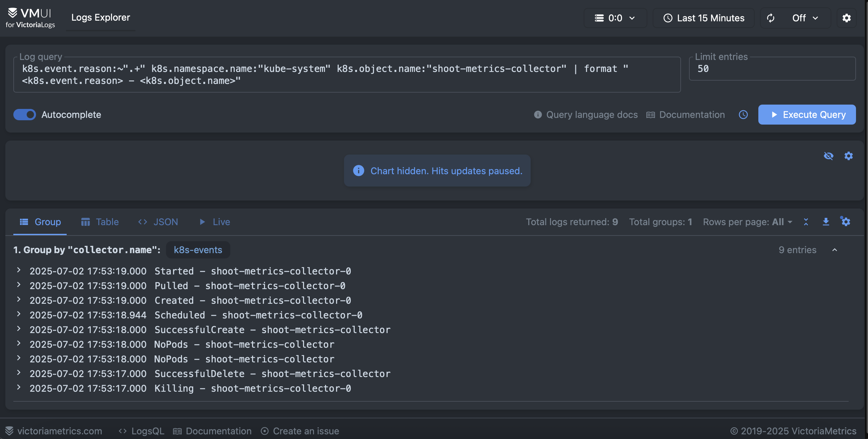Switch to the Table tab
Image resolution: width=868 pixels, height=439 pixels.
pos(100,222)
